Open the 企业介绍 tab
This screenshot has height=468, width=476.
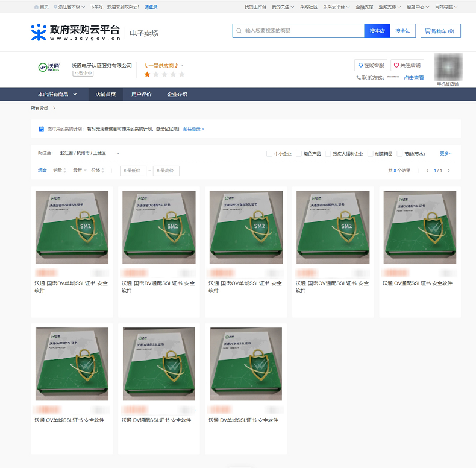[x=177, y=95]
